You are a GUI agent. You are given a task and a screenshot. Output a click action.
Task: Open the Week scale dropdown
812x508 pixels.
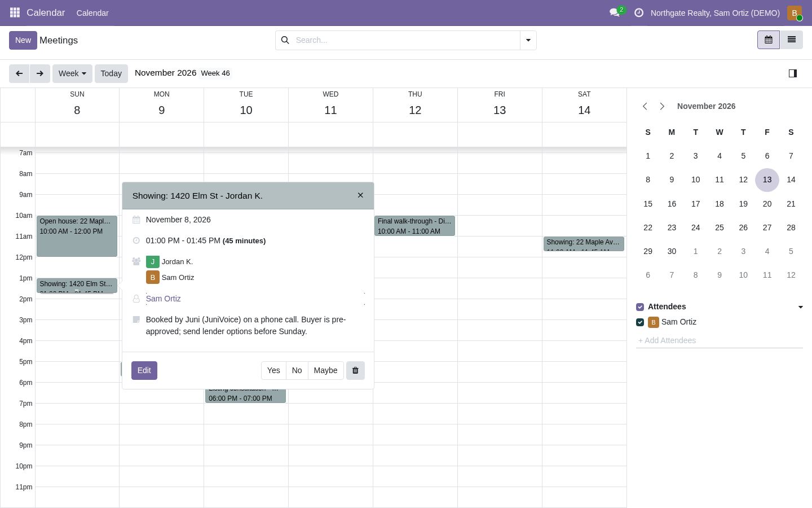tap(72, 73)
